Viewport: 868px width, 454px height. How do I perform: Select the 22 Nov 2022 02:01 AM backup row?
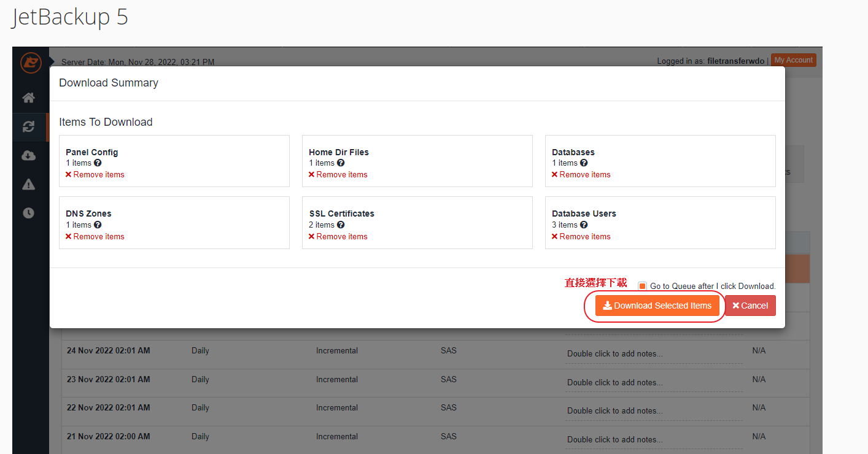[x=109, y=408]
